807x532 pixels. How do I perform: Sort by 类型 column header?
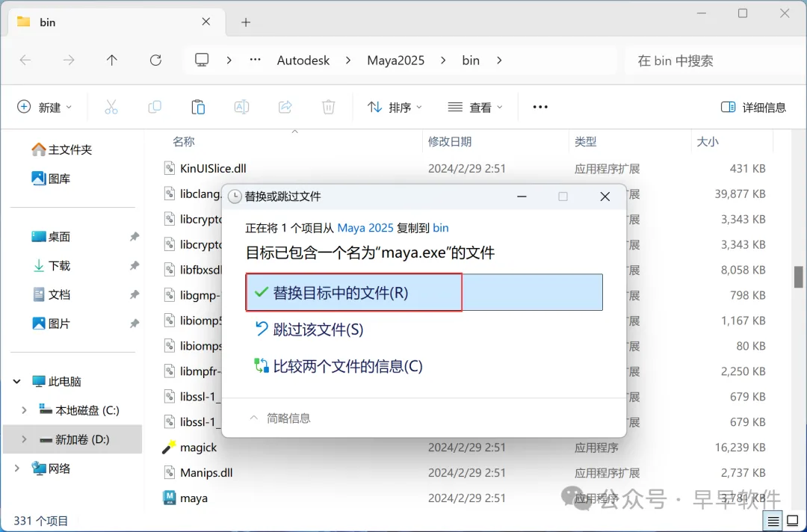(586, 141)
